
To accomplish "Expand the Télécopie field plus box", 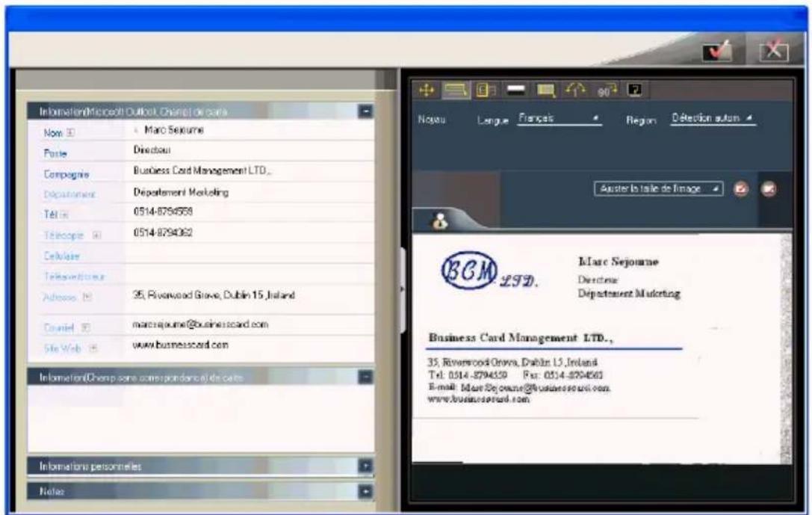I will click(96, 235).
